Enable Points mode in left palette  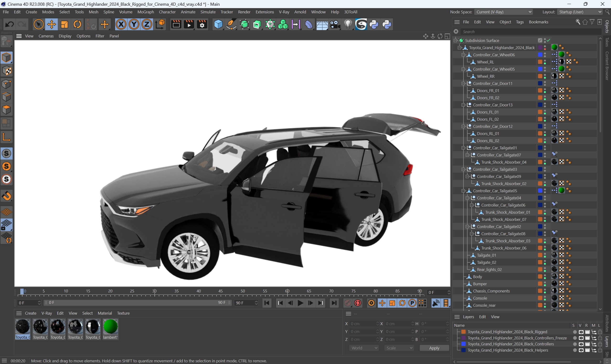[x=7, y=84]
